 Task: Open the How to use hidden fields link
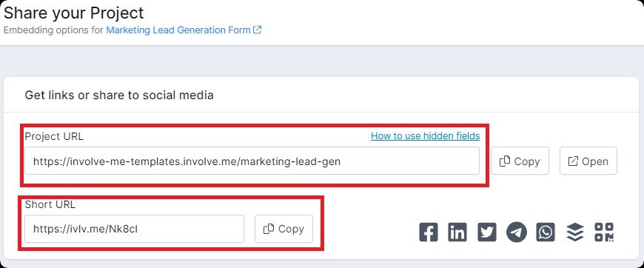425,135
